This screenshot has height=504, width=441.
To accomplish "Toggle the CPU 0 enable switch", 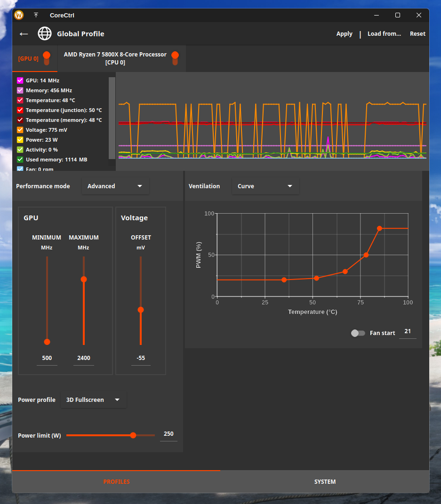I will (x=175, y=58).
